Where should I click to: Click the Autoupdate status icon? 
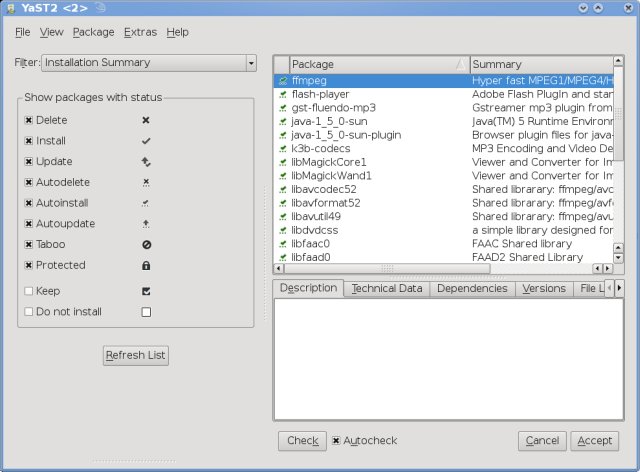tap(146, 224)
